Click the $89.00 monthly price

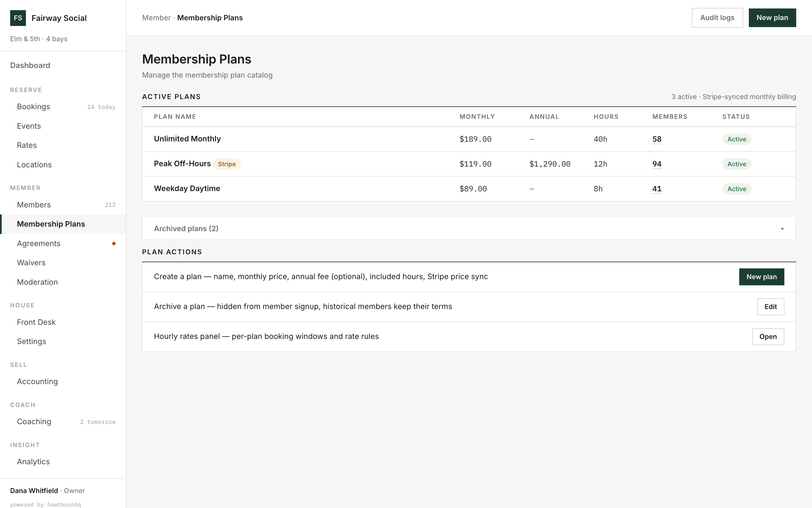point(473,189)
